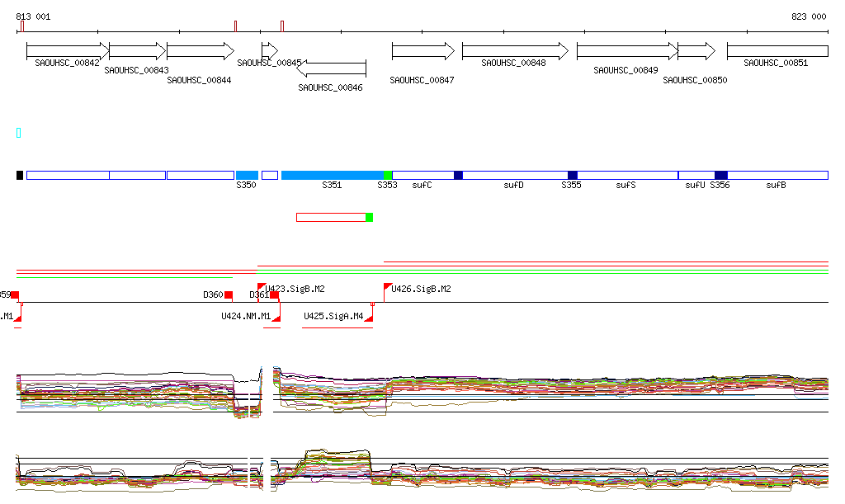Click the second red tick on the coordinate axis
The height and width of the screenshot is (504, 845).
(235, 26)
